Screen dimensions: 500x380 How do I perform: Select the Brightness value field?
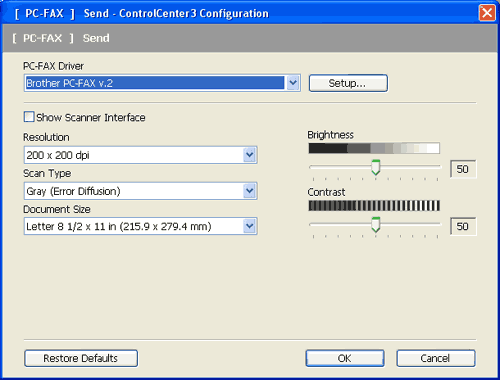(463, 169)
